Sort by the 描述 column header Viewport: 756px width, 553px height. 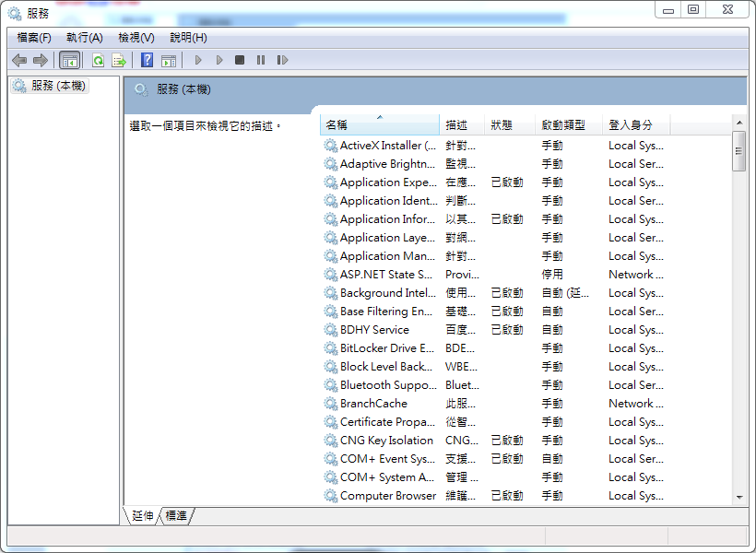[x=462, y=125]
